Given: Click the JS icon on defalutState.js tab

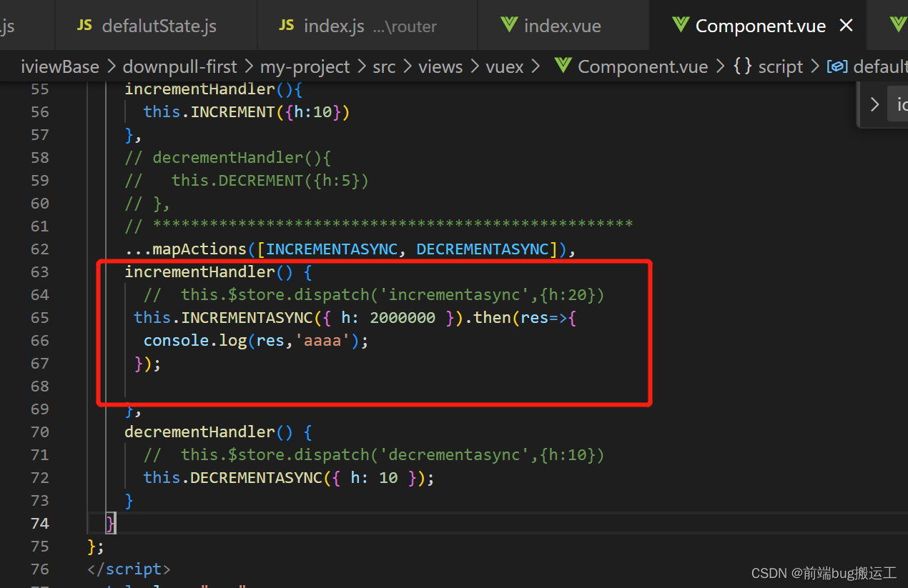Looking at the screenshot, I should coord(84,26).
